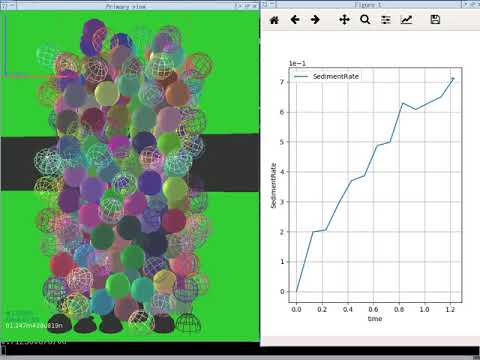480x360 pixels.
Task: Click the x-axis tick label 1.0
Action: click(424, 309)
